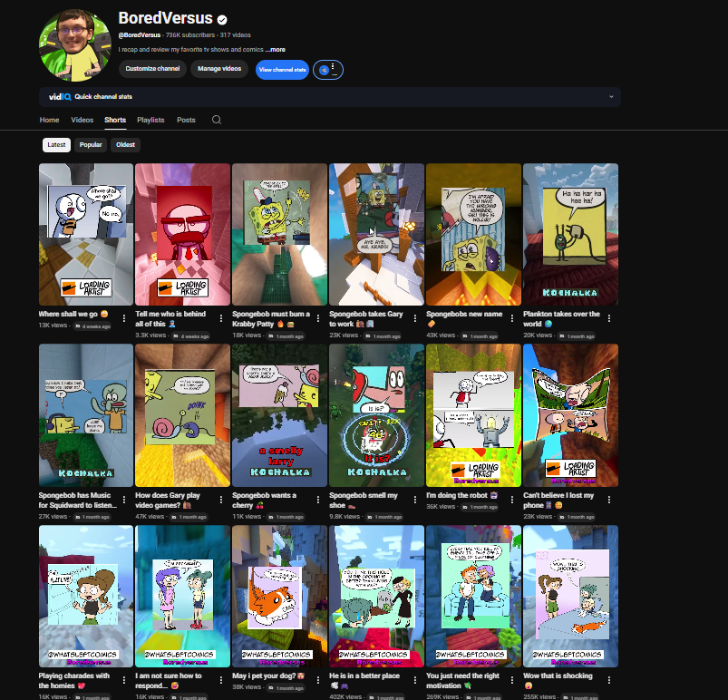Open options menu for 'I'm doing the robot'
This screenshot has height=700, width=728.
(512, 500)
